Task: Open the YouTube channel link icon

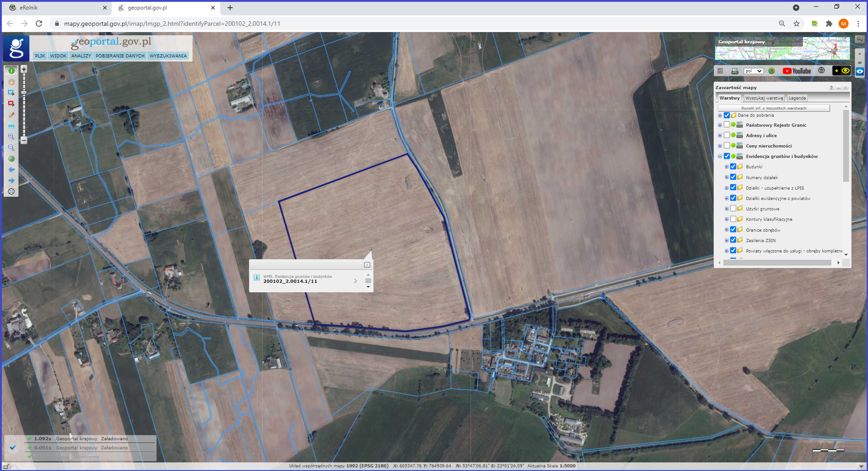Action: pyautogui.click(x=797, y=71)
